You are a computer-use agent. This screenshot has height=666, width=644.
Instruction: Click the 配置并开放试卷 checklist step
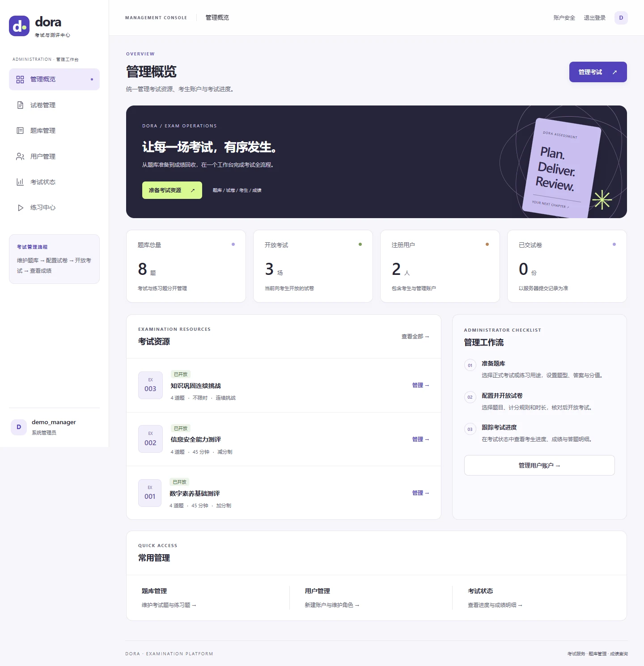(x=539, y=401)
